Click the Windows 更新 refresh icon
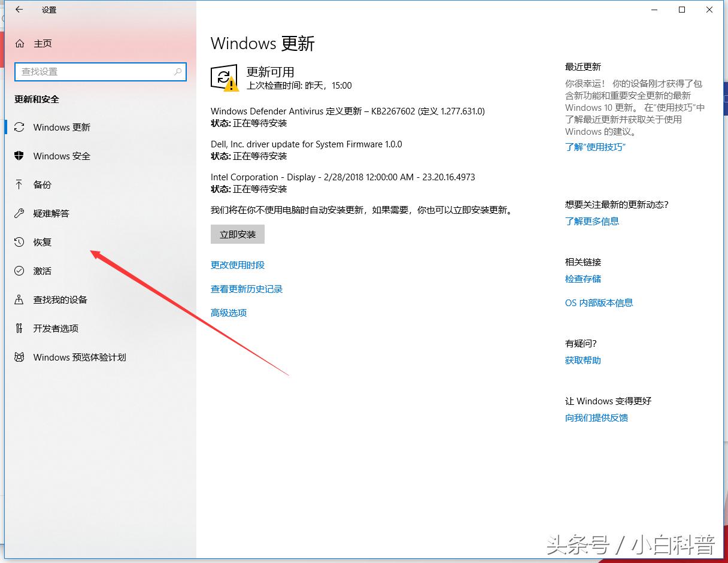This screenshot has height=563, width=728. click(19, 127)
